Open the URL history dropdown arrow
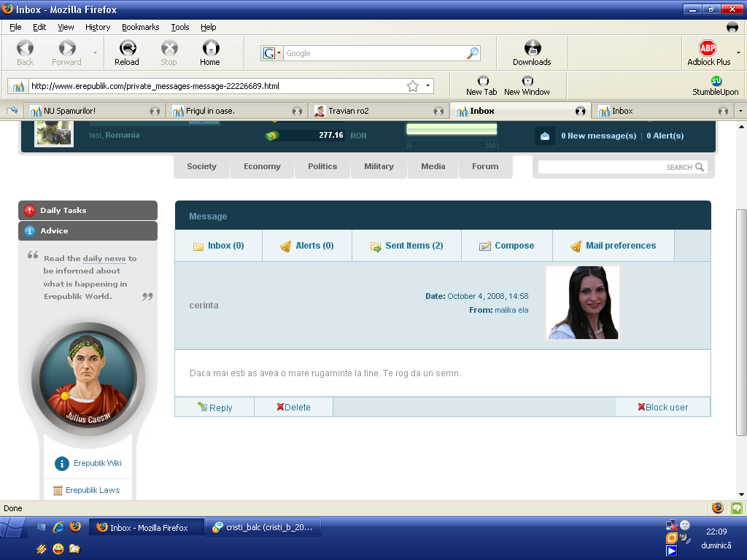 point(427,86)
